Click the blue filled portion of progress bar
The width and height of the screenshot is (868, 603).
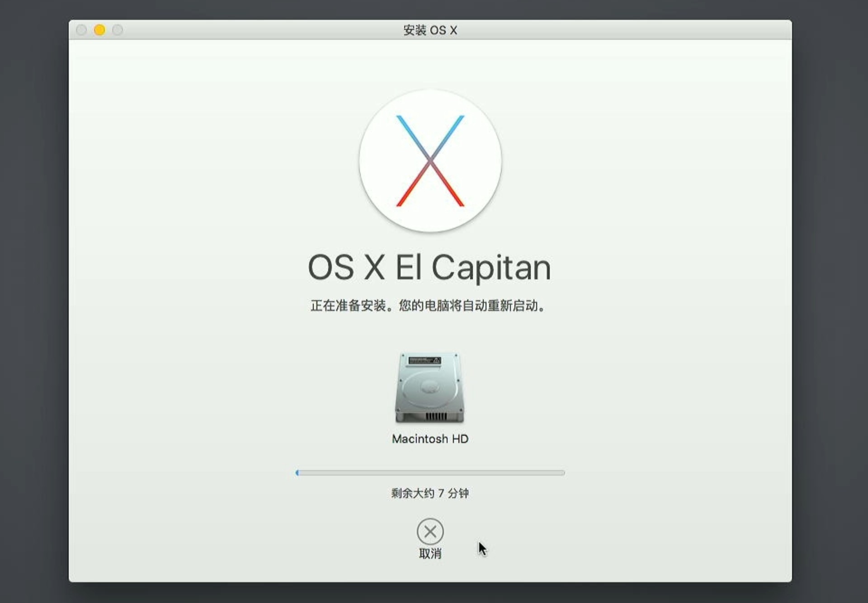tap(298, 473)
